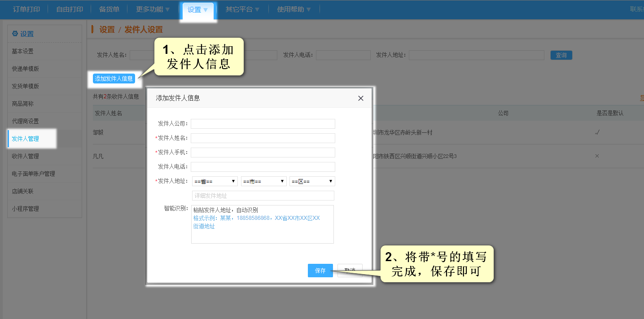The width and height of the screenshot is (644, 319).
Task: Click the 查询 search button
Action: [561, 55]
